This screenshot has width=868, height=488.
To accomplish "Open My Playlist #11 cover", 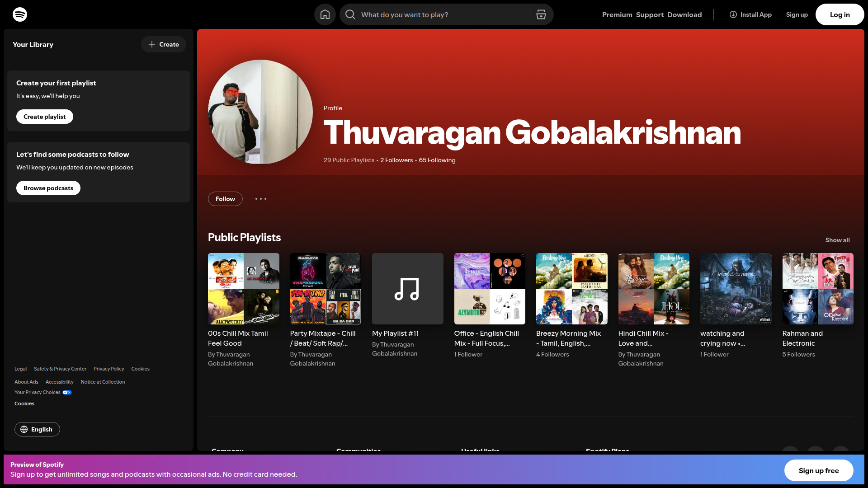I will coord(408,289).
